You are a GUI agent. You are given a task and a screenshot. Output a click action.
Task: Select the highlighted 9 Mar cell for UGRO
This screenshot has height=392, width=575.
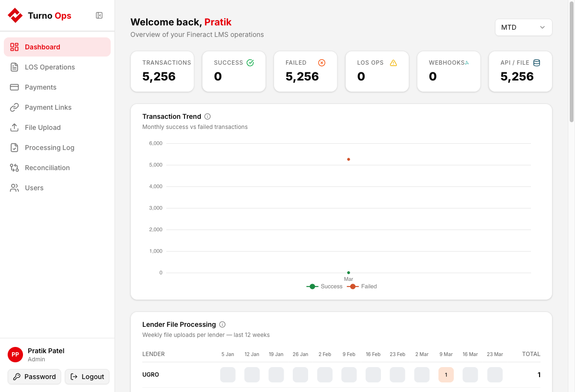[446, 375]
